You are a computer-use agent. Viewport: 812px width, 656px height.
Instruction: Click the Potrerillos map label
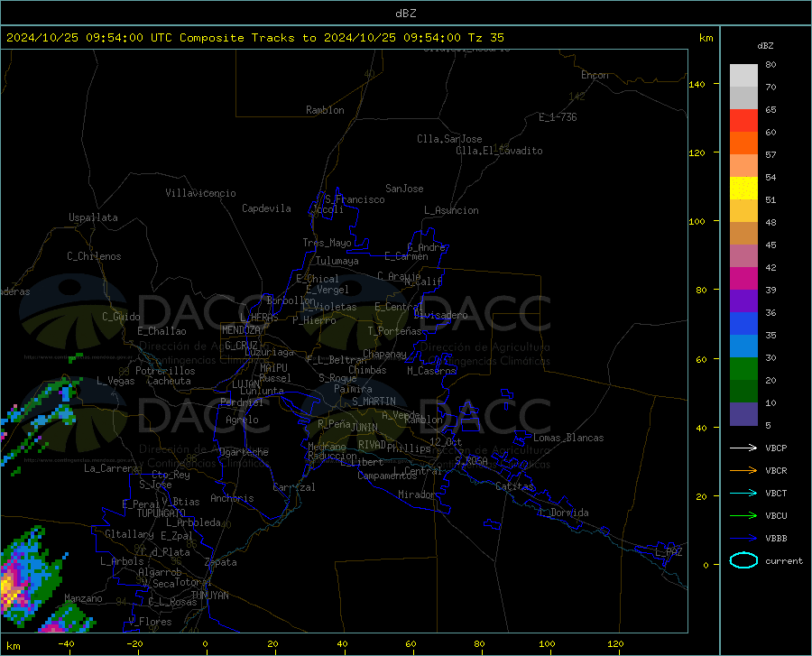point(165,371)
